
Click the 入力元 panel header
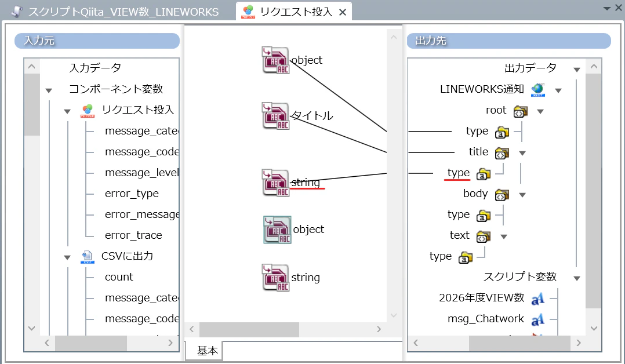[x=97, y=41]
